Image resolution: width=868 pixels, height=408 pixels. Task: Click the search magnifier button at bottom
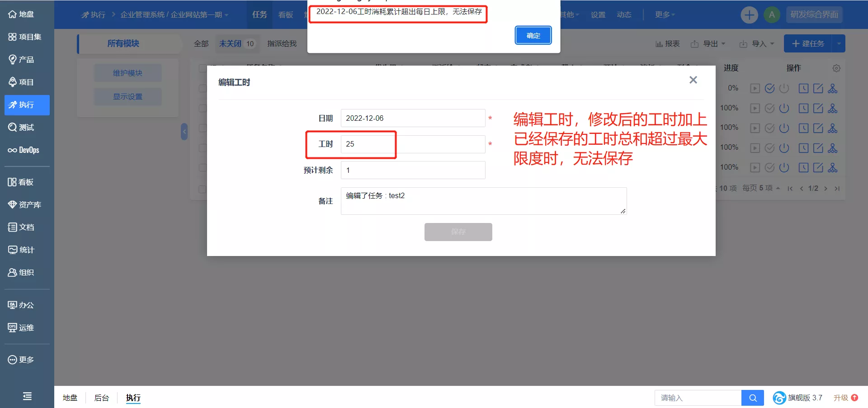(753, 398)
